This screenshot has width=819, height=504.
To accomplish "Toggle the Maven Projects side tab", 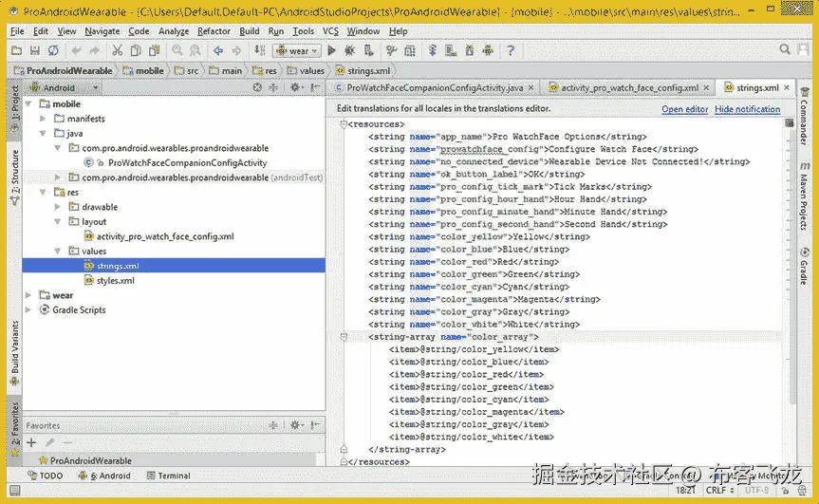I will pos(805,196).
